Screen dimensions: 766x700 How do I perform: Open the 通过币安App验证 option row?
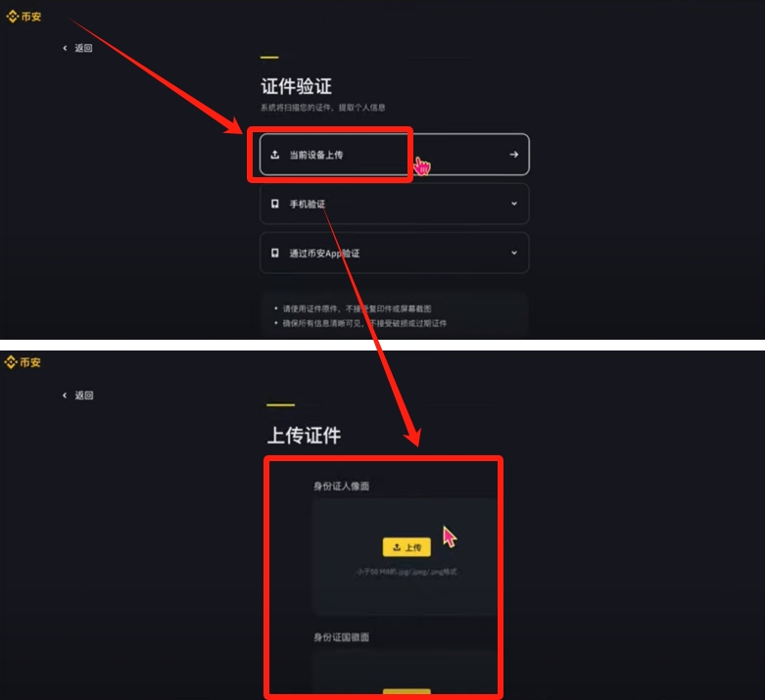click(x=394, y=253)
